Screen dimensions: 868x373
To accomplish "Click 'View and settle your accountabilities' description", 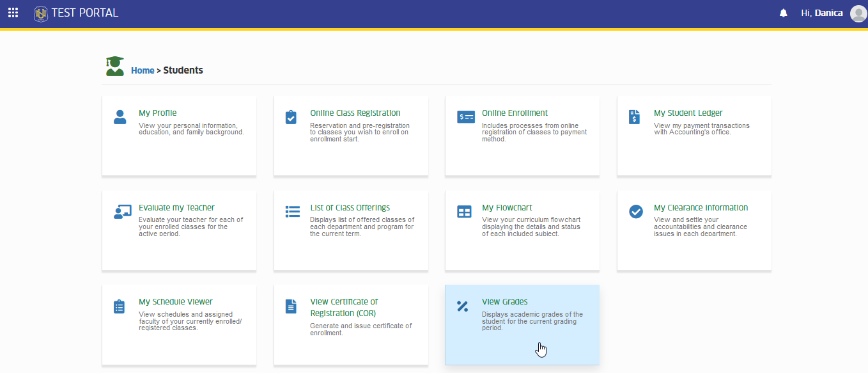I will pyautogui.click(x=701, y=226).
